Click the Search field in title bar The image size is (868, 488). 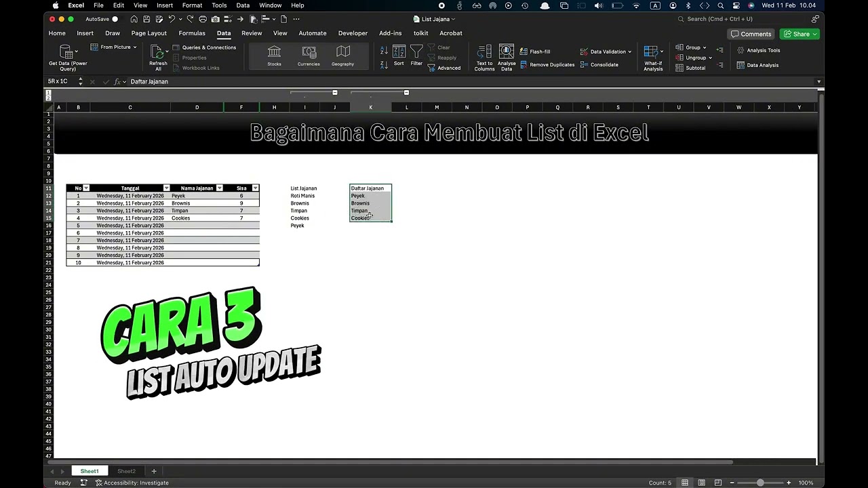744,19
